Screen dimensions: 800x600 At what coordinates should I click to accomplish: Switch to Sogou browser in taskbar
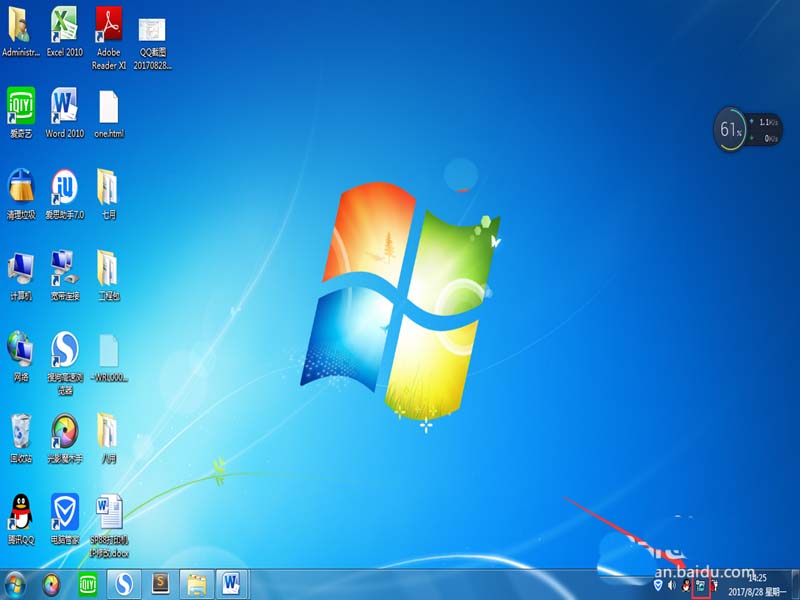tap(124, 584)
